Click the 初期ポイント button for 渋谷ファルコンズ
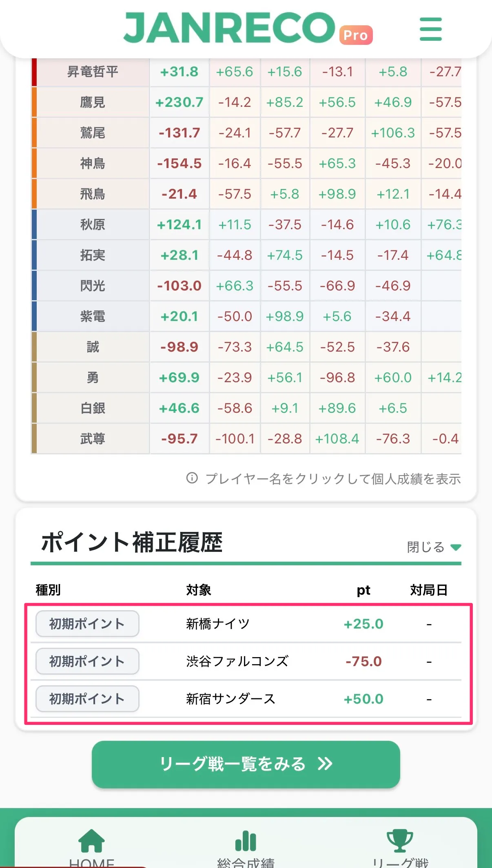This screenshot has width=492, height=868. click(87, 661)
